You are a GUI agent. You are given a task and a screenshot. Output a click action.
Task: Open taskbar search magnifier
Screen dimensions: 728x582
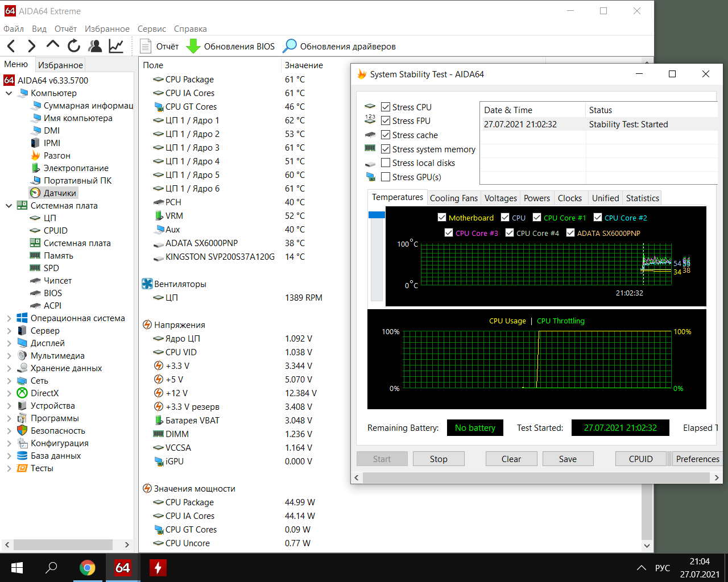(52, 567)
